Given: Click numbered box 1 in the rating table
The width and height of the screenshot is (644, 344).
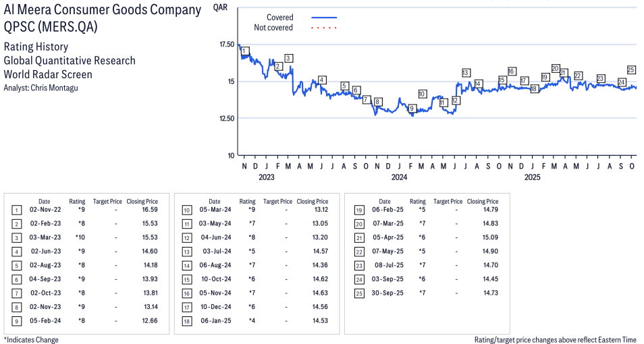Looking at the screenshot, I should click(x=16, y=210).
